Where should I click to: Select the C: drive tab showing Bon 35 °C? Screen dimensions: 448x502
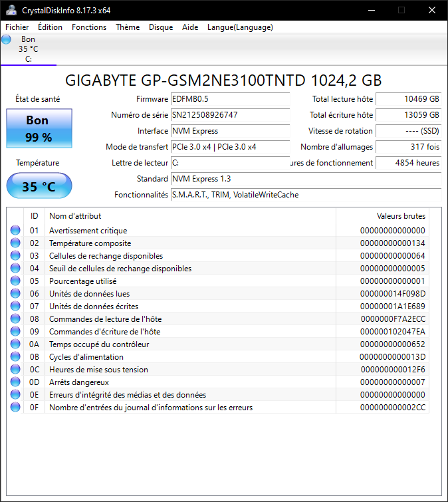(x=29, y=49)
